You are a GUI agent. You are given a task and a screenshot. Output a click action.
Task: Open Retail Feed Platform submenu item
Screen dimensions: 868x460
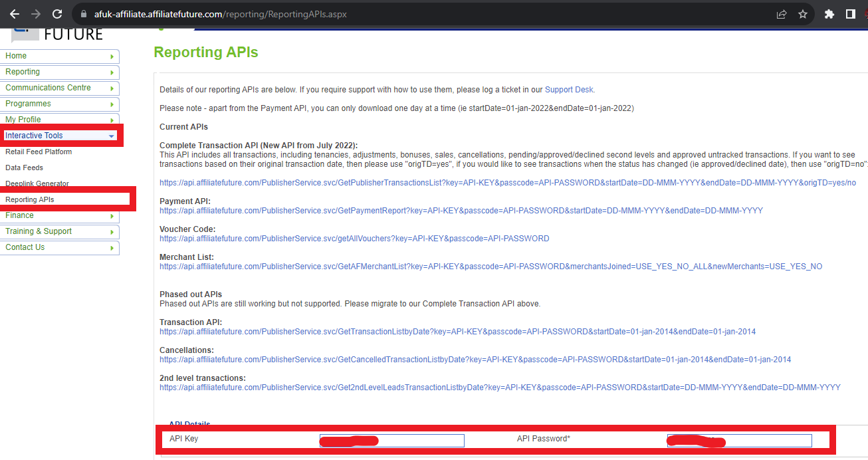[x=39, y=152]
